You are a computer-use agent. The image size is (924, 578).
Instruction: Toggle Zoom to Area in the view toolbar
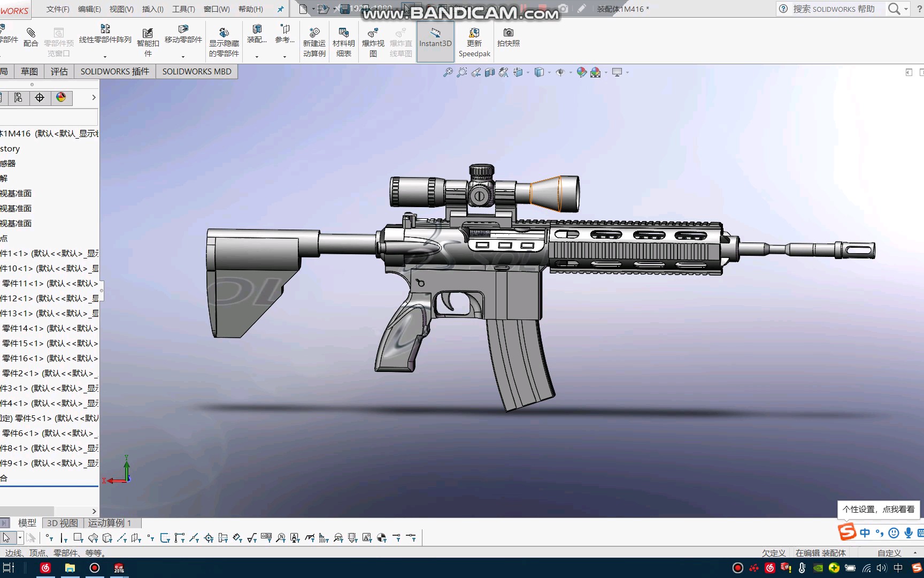[462, 72]
